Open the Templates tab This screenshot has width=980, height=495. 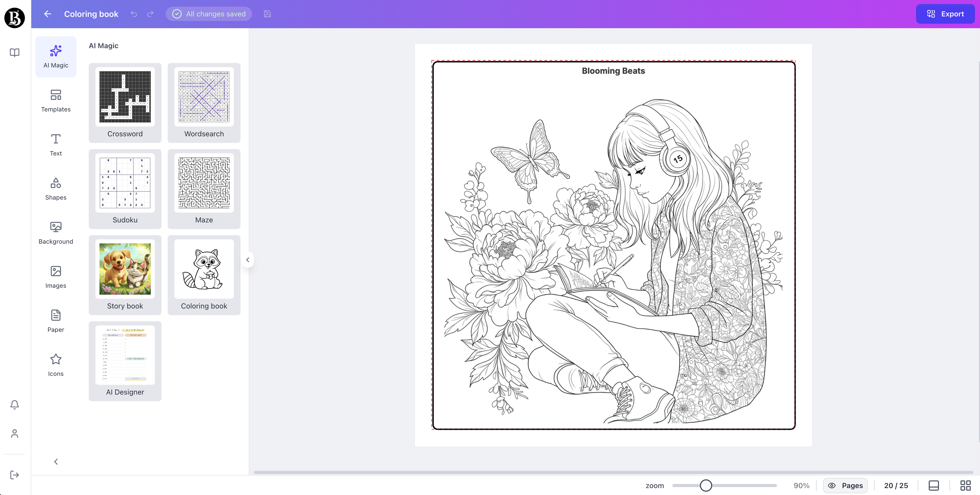click(x=56, y=101)
